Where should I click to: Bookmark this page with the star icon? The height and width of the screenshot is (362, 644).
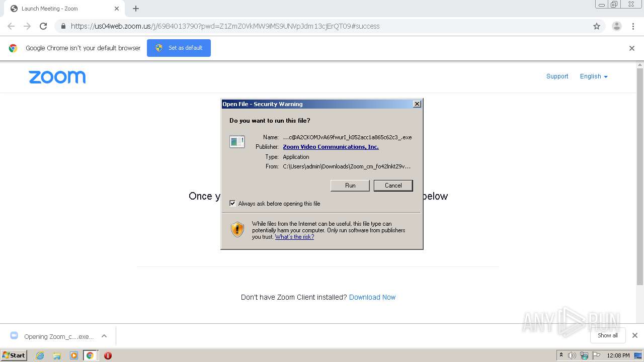tap(597, 26)
